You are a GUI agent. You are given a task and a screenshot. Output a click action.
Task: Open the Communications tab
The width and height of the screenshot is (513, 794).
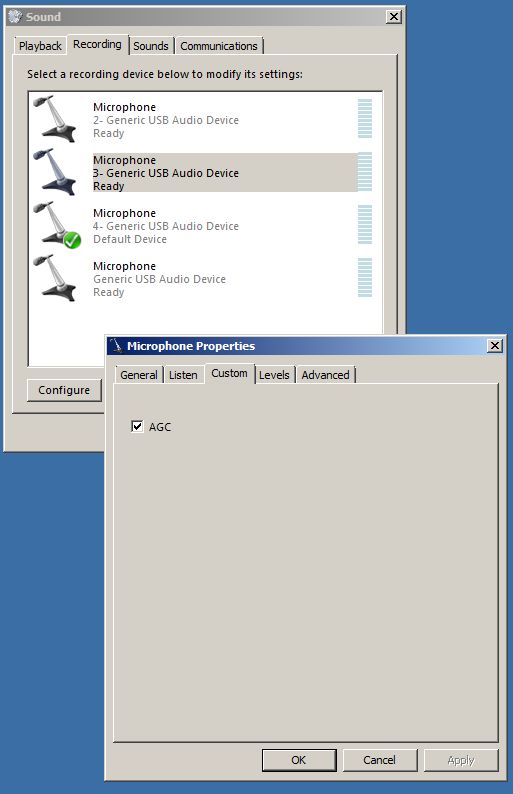point(219,46)
